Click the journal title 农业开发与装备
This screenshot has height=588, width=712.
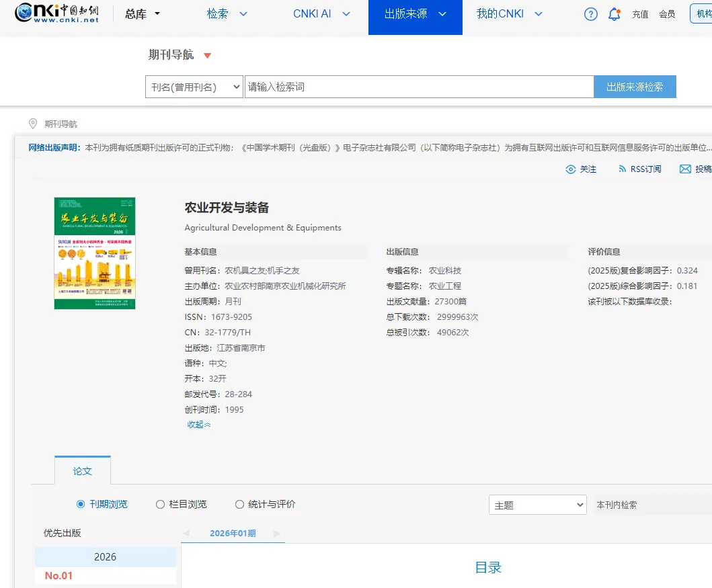[x=227, y=208]
